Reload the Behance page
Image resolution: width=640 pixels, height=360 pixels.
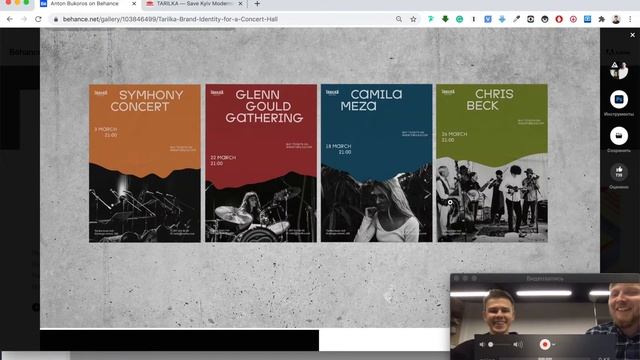[x=38, y=19]
